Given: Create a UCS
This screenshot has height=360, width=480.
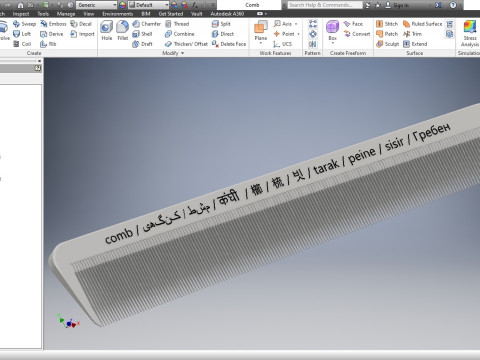Looking at the screenshot, I should pos(282,44).
